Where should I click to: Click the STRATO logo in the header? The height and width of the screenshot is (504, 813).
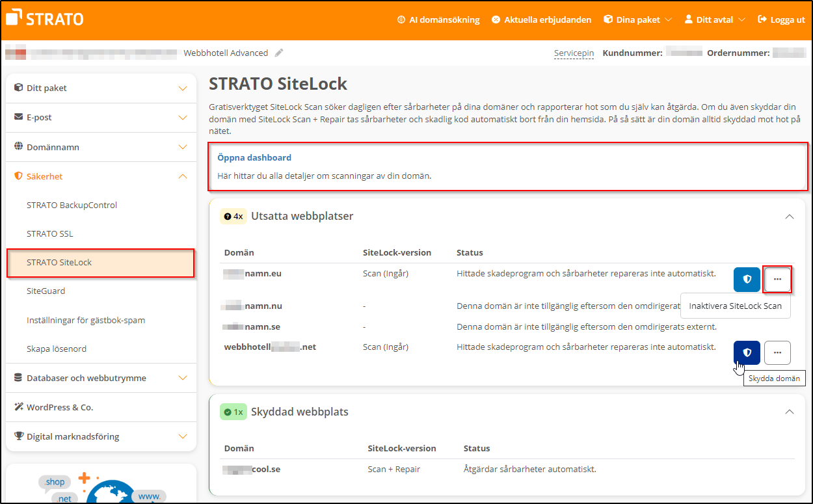point(44,19)
